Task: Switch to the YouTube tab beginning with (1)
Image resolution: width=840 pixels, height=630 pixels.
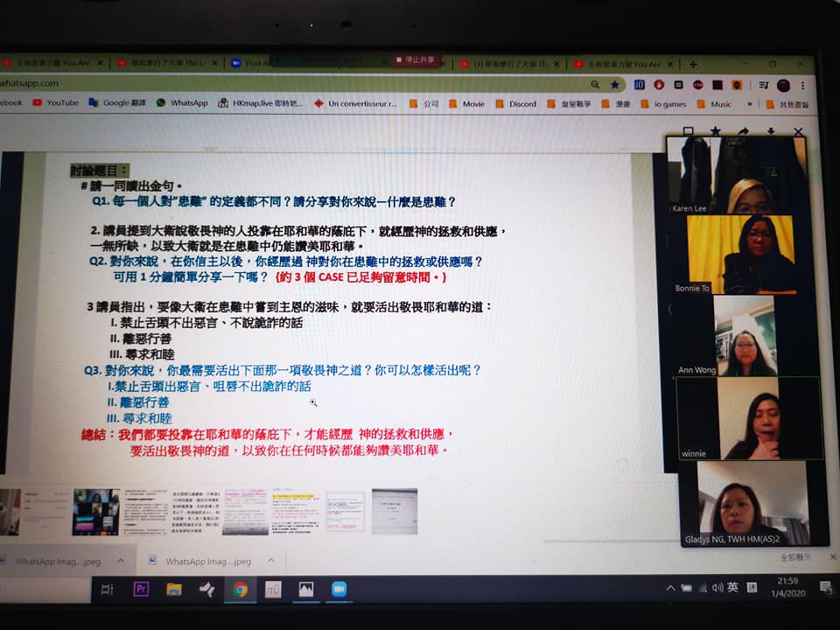Action: pyautogui.click(x=510, y=64)
